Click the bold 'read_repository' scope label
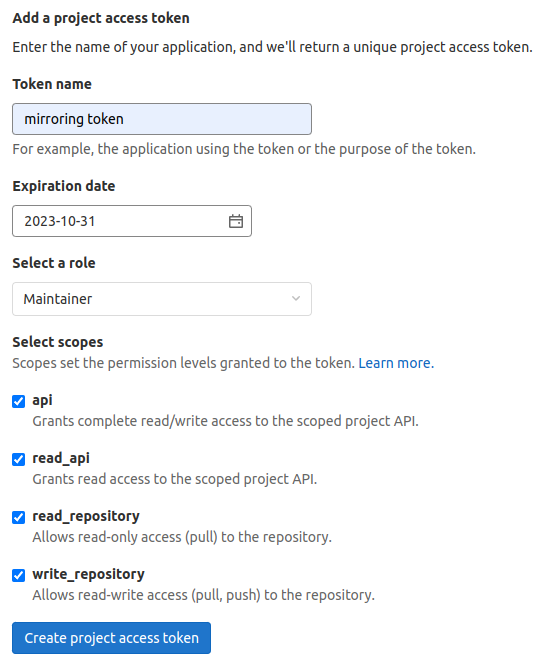Screen dimensions: 546x665 pyautogui.click(x=86, y=516)
